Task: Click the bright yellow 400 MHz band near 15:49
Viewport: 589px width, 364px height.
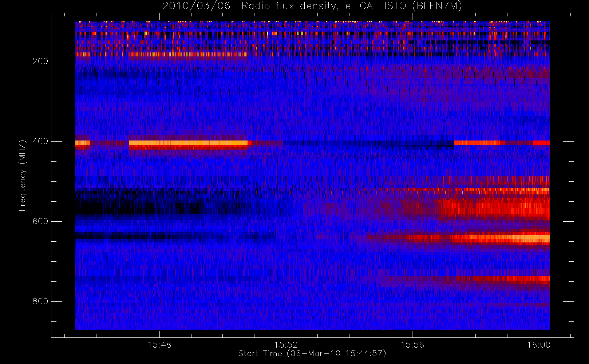Action: pos(189,143)
